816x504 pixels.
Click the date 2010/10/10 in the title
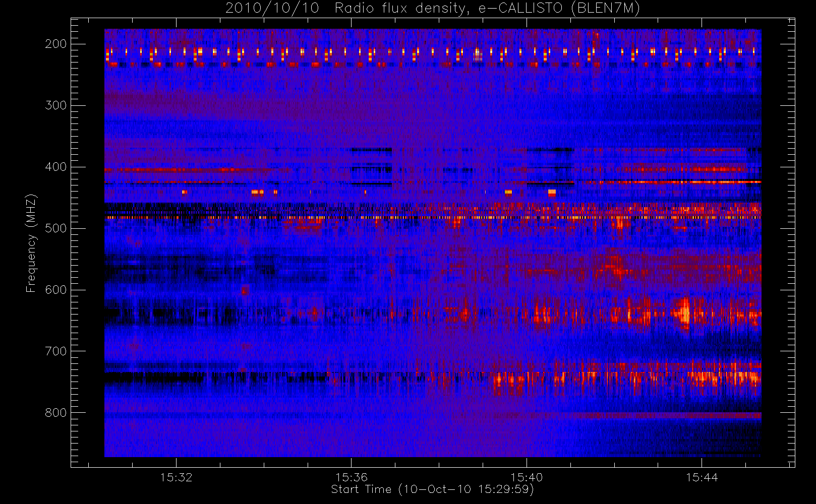click(272, 8)
